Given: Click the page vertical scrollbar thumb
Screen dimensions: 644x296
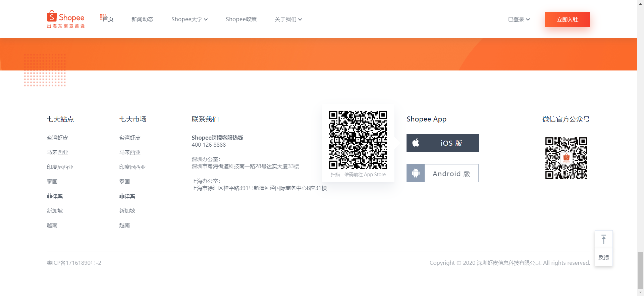Looking at the screenshot, I should coord(641,270).
